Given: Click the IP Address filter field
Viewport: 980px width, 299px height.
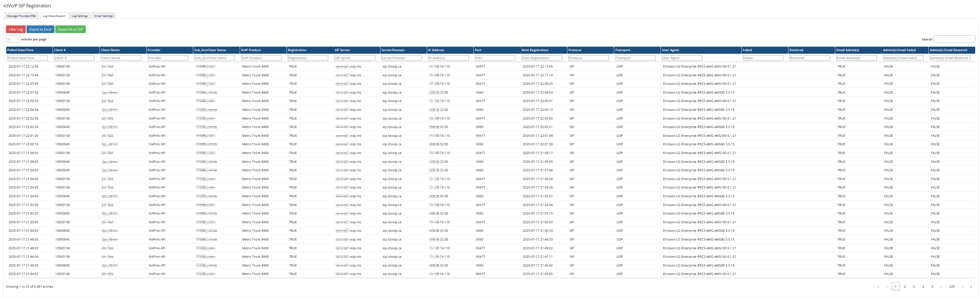Looking at the screenshot, I should click(448, 58).
